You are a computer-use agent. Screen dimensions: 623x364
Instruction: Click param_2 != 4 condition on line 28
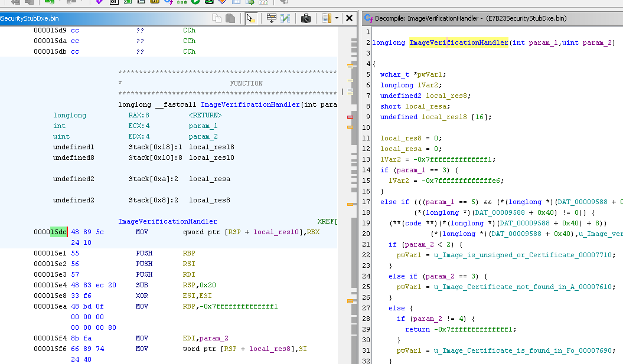point(440,319)
